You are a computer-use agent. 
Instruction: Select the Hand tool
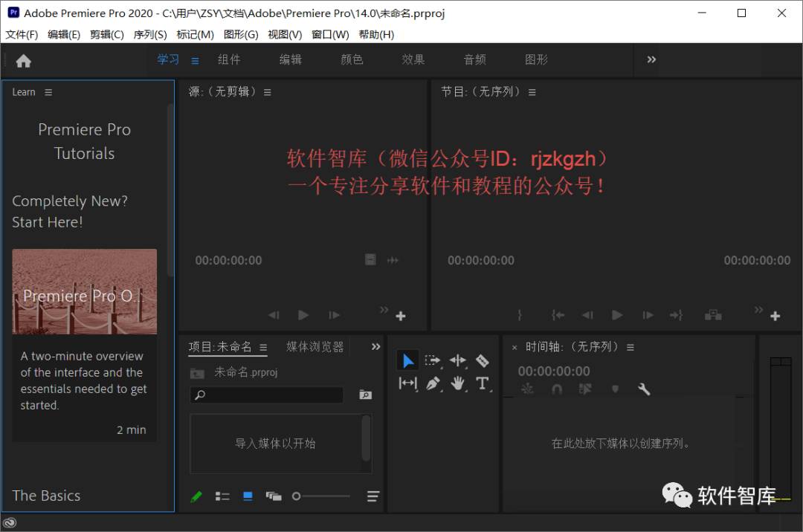pyautogui.click(x=458, y=383)
